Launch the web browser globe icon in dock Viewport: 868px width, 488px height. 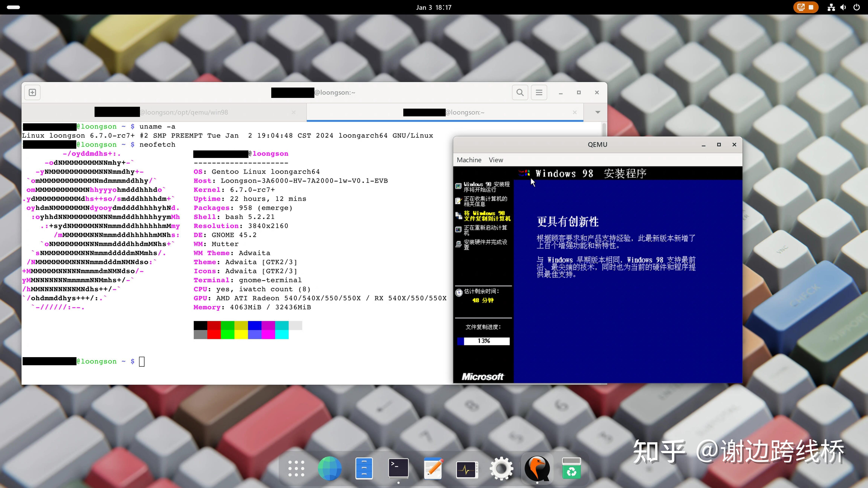tap(330, 468)
